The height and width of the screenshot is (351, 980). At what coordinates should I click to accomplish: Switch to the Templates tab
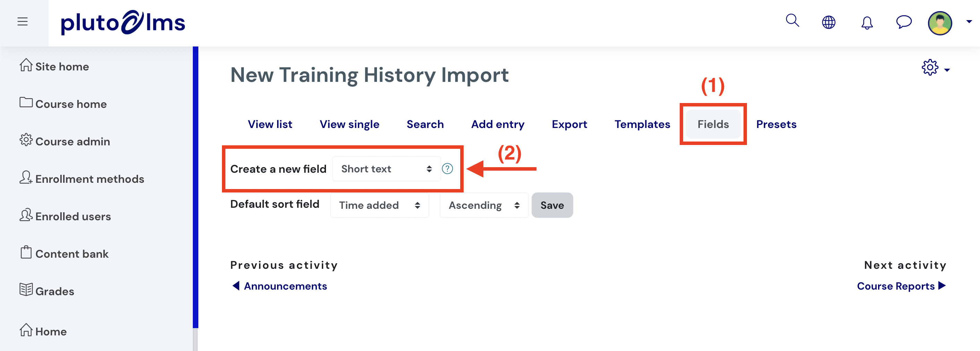[x=642, y=124]
